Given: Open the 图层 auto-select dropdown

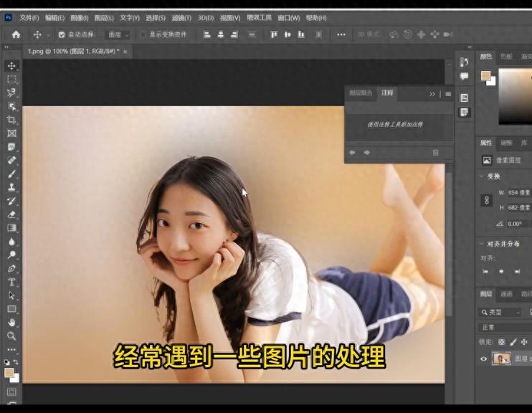Looking at the screenshot, I should pyautogui.click(x=118, y=34).
